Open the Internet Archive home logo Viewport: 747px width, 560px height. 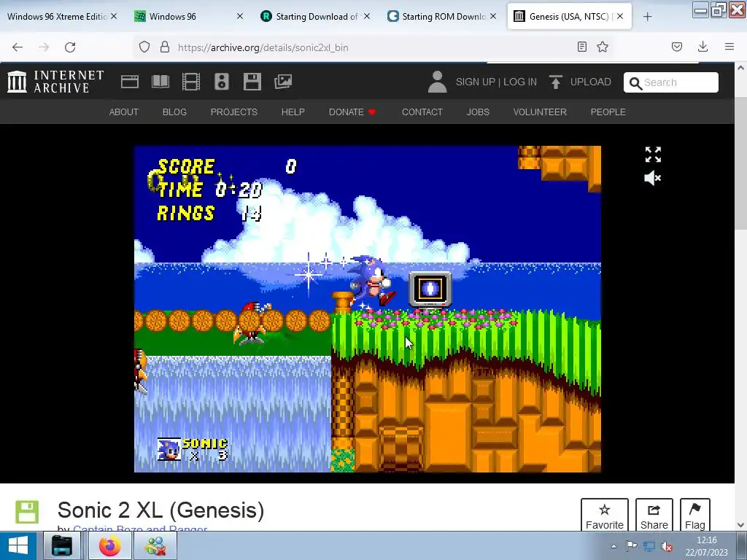pos(55,82)
